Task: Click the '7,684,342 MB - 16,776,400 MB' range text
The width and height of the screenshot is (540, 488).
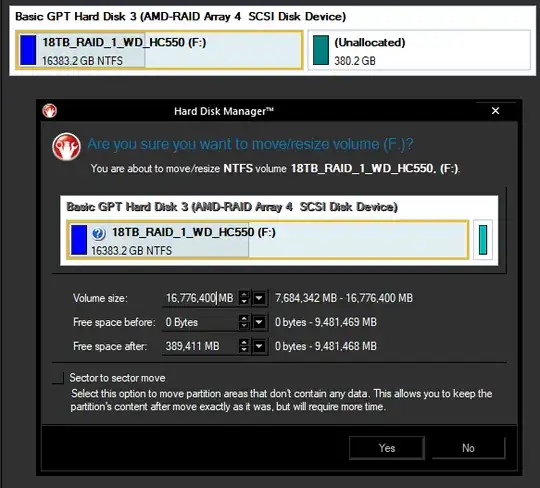Action: [344, 298]
